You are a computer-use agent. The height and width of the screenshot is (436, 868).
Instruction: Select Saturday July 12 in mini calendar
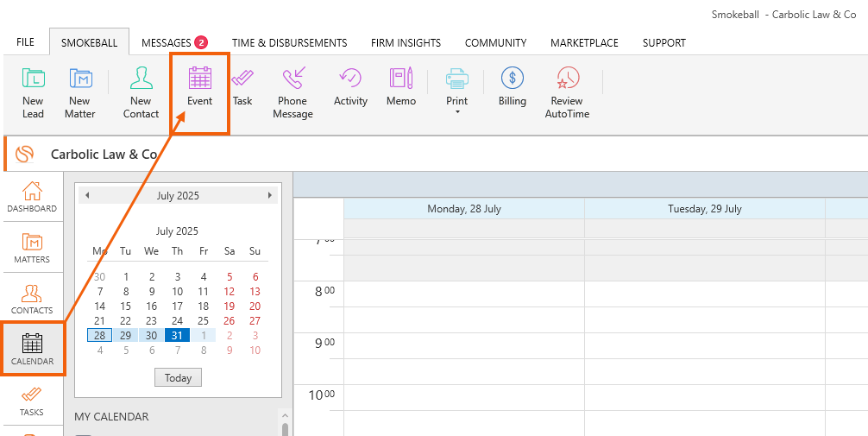pyautogui.click(x=230, y=292)
